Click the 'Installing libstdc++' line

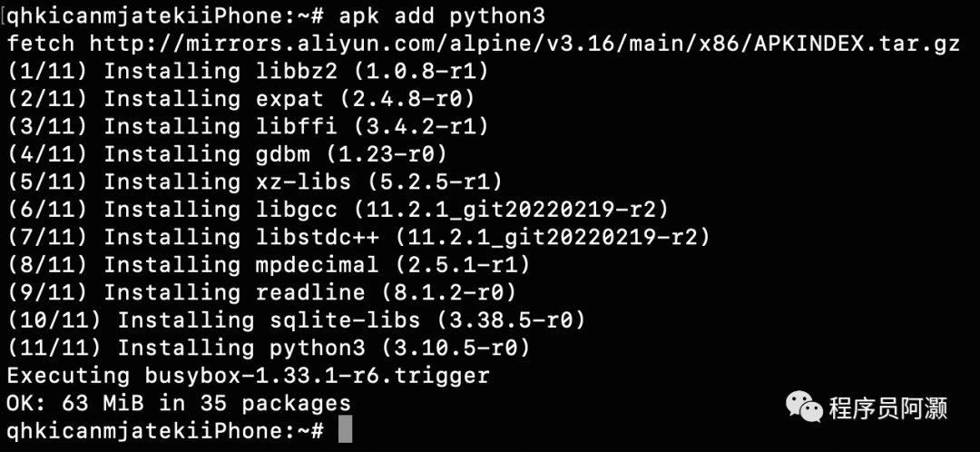tap(358, 237)
